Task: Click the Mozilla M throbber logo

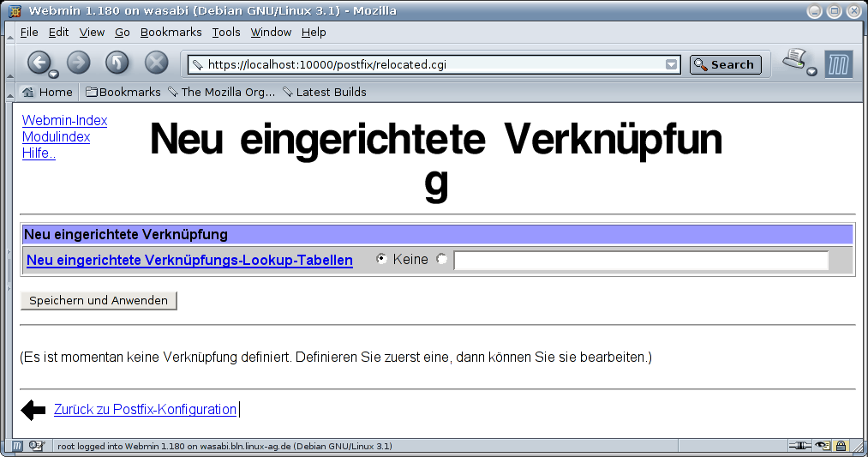Action: pos(838,64)
